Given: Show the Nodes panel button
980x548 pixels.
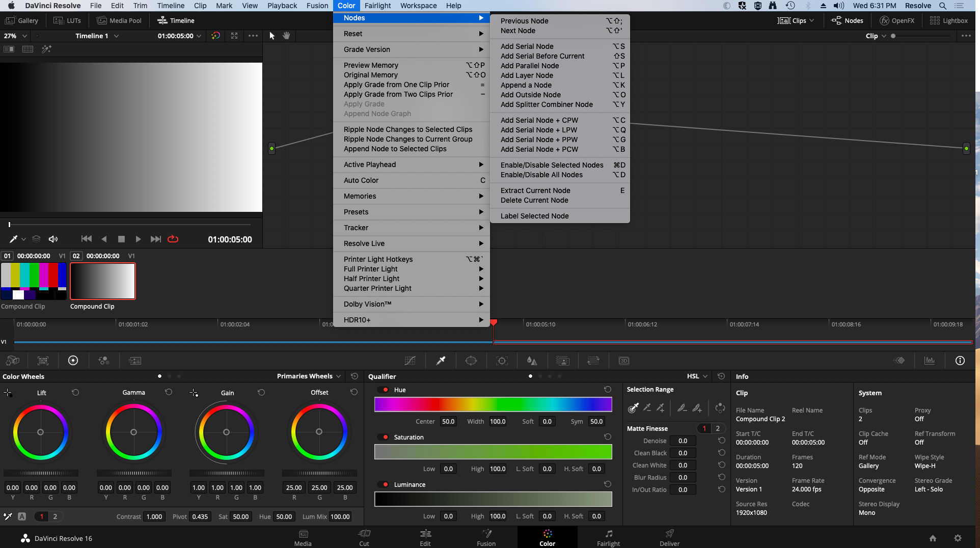Looking at the screenshot, I should point(848,20).
